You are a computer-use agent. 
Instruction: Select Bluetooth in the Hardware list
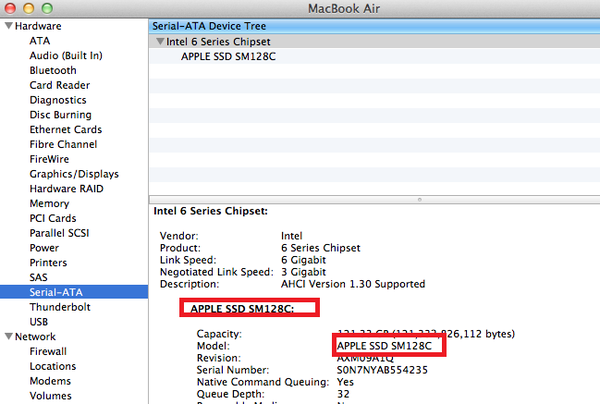pyautogui.click(x=53, y=70)
